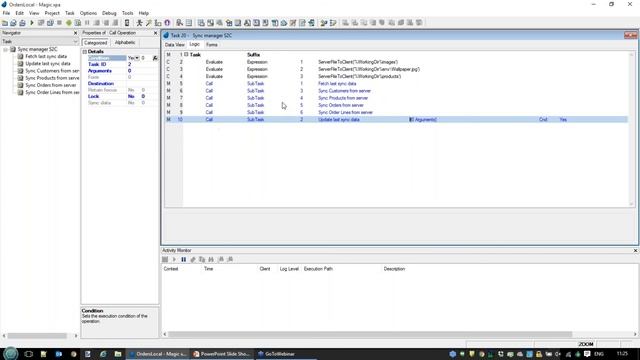Click the Arguments property row
The image size is (640, 360).
coord(120,71)
